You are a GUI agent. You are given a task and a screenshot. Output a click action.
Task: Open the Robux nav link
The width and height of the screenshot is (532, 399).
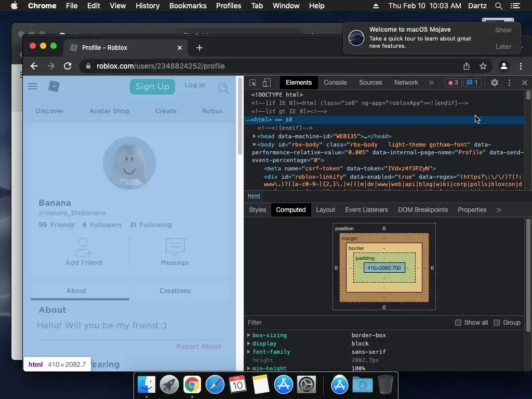(x=212, y=111)
